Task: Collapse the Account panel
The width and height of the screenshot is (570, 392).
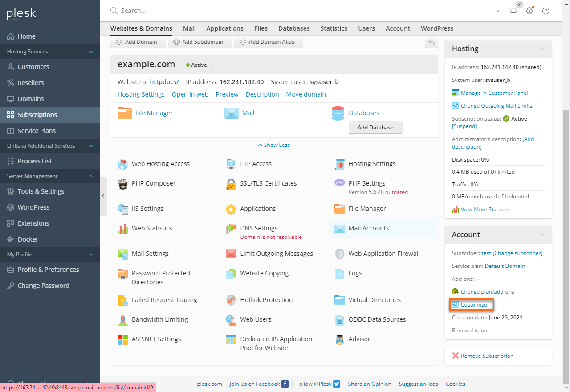Action: pyautogui.click(x=541, y=234)
